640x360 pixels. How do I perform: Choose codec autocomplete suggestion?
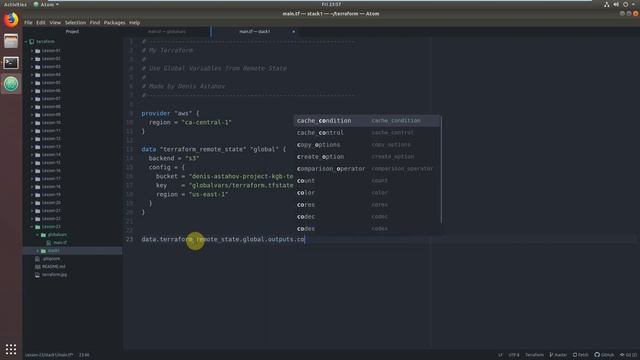point(367,217)
